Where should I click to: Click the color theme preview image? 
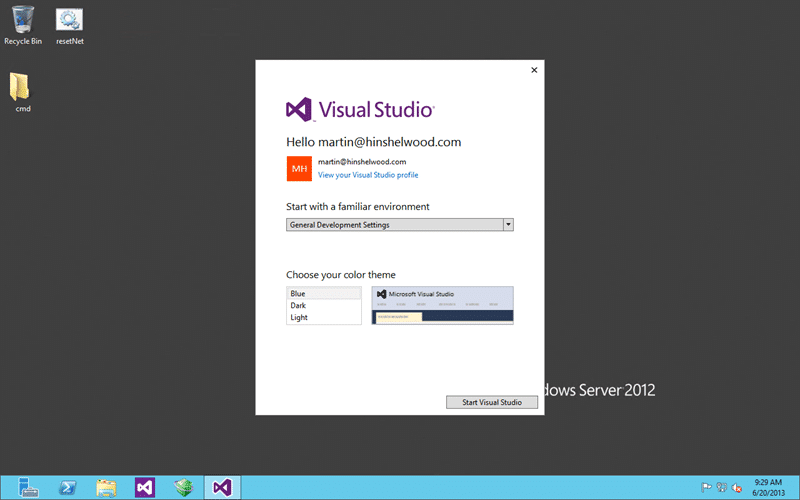[442, 305]
